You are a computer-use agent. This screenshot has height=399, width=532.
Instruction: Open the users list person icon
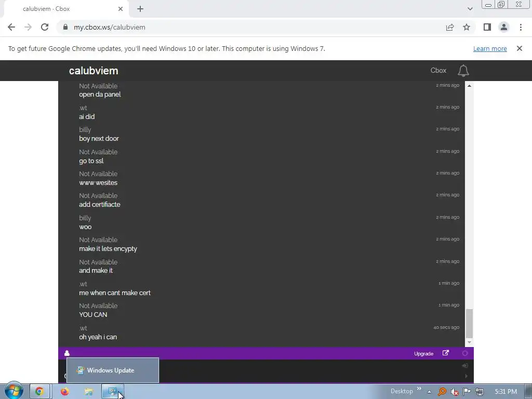pos(67,353)
